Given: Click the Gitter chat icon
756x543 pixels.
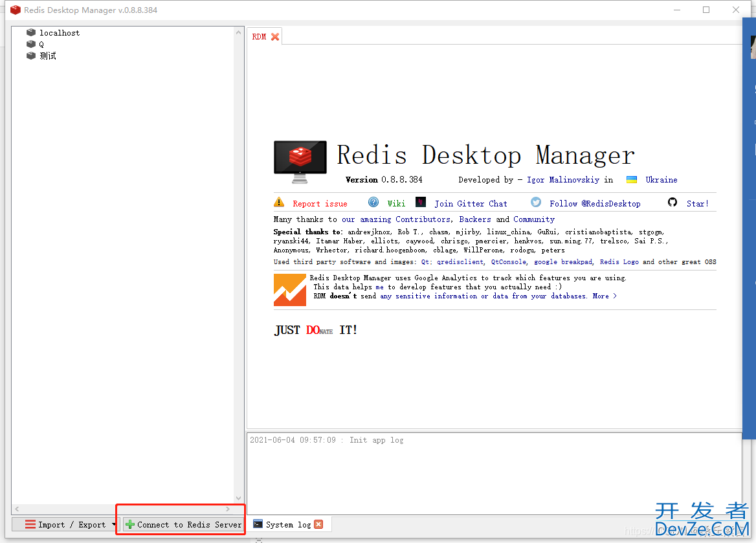Looking at the screenshot, I should (x=421, y=202).
